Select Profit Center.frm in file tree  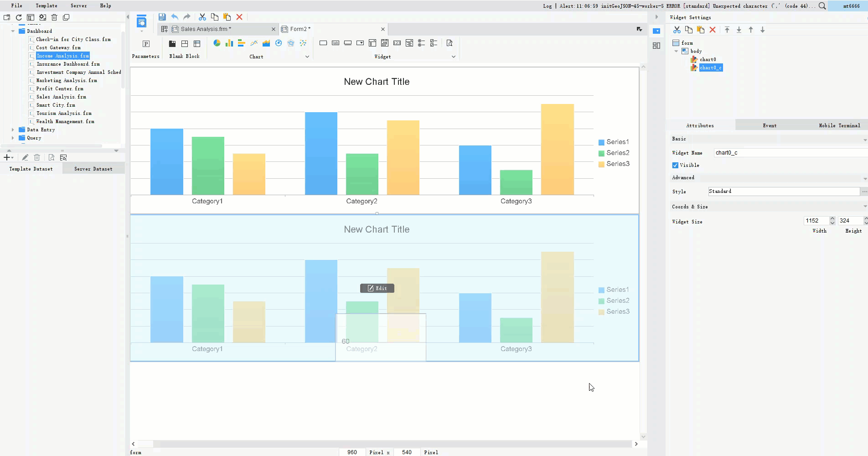[x=60, y=88]
